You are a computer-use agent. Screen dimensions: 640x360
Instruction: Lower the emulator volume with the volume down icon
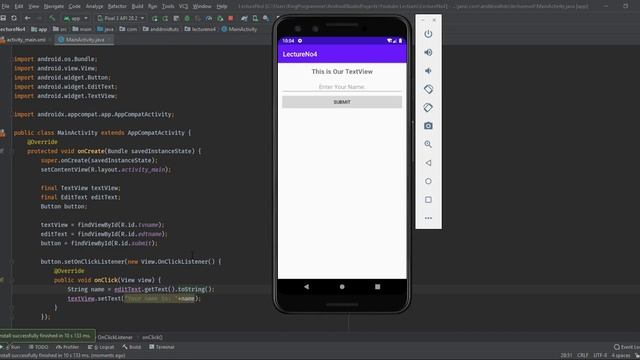click(428, 71)
